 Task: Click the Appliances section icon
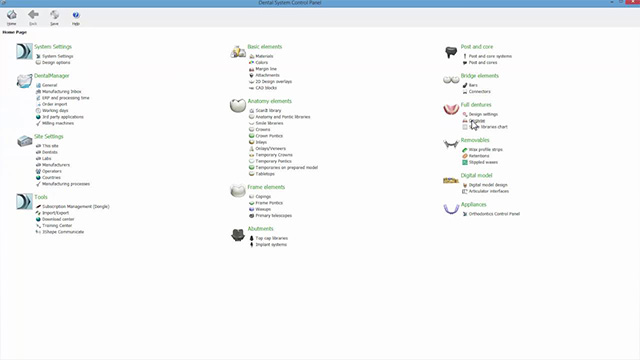click(x=451, y=209)
